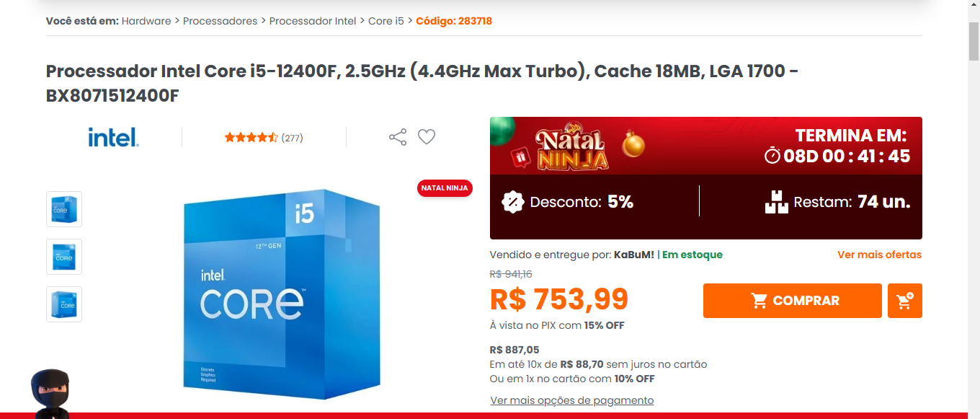Go to Hardware breadcrumb
The image size is (980, 419).
pyautogui.click(x=146, y=21)
